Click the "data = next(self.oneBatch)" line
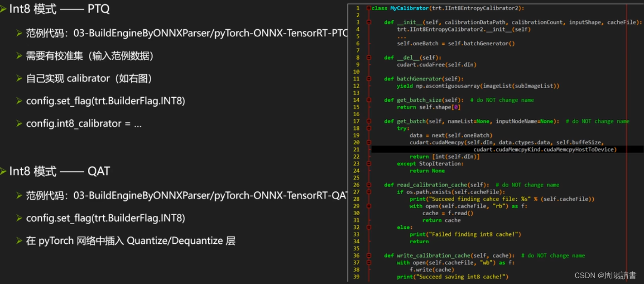The image size is (644, 284). click(451, 135)
